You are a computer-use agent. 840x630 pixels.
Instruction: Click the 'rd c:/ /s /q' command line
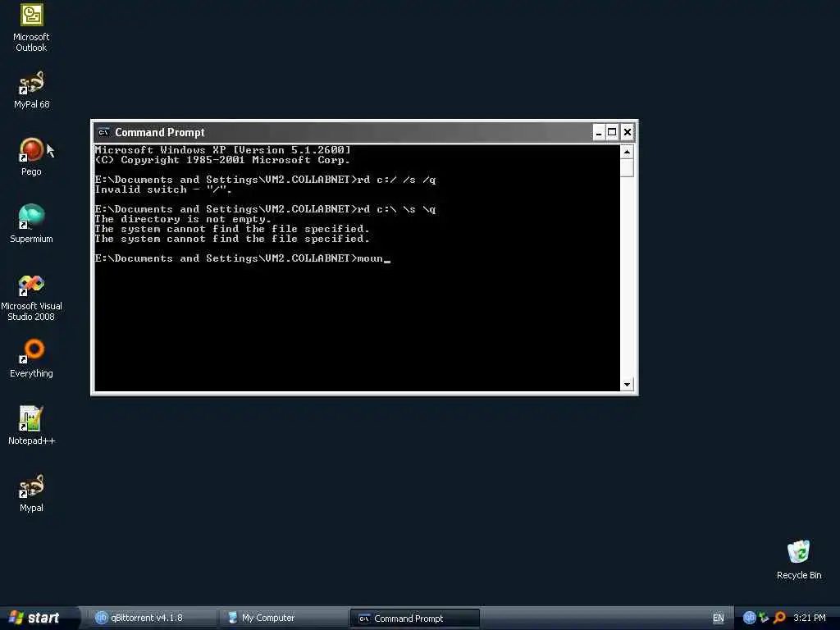(265, 180)
